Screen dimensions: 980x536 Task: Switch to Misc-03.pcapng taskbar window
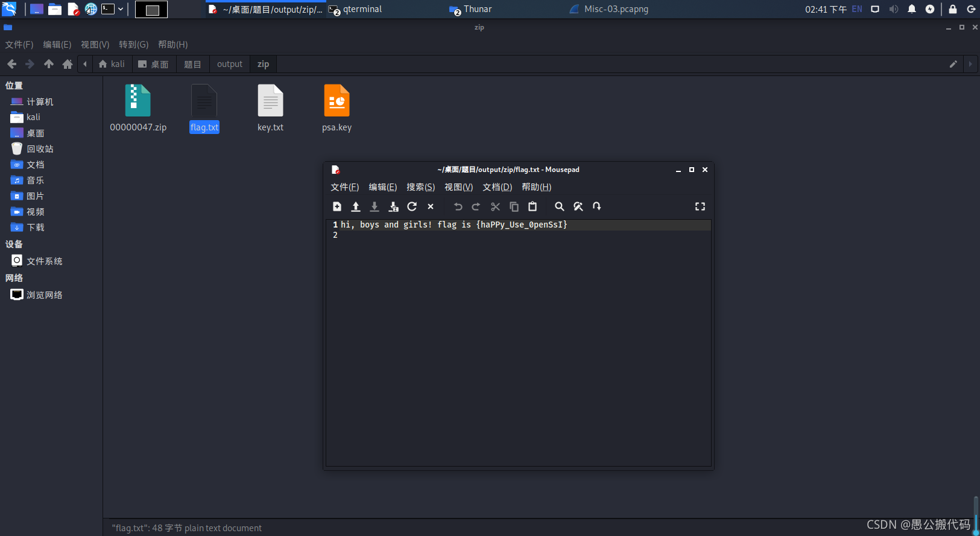point(609,9)
